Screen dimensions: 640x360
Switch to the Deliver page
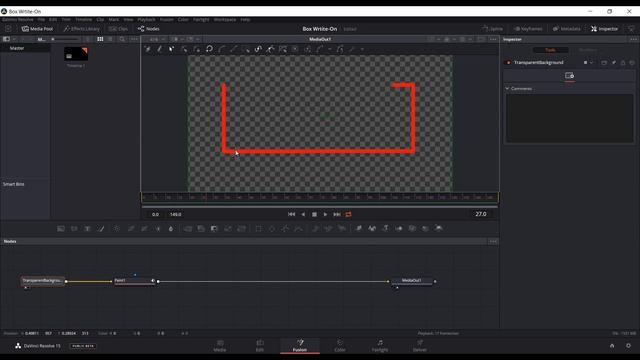420,345
